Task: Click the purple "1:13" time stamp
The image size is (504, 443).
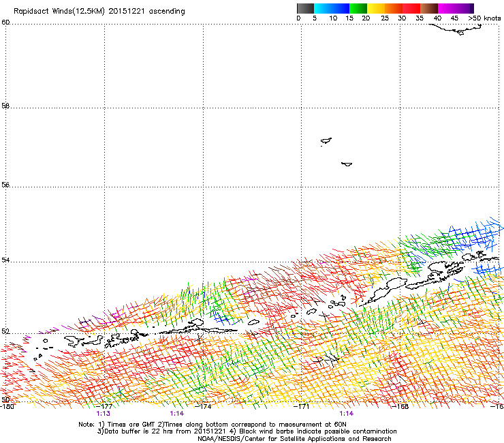Action: coord(103,414)
